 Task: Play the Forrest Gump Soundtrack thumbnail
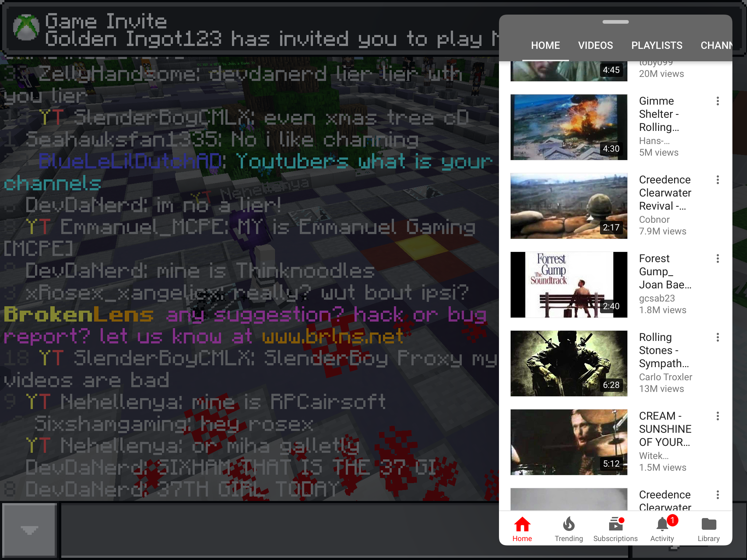coord(569,285)
